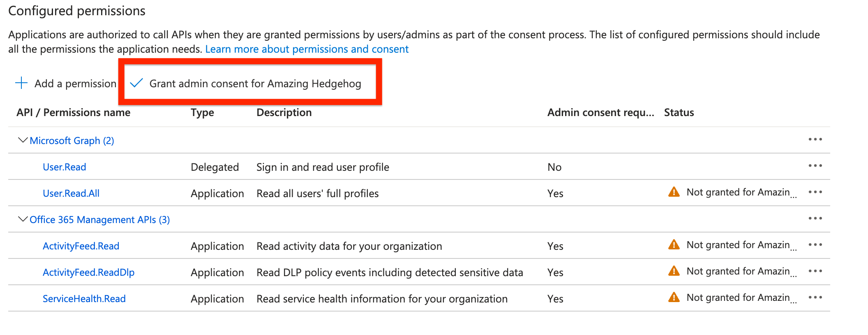This screenshot has width=868, height=335.
Task: Open ellipsis menu for ServiceHealth.Read row
Action: 815,298
